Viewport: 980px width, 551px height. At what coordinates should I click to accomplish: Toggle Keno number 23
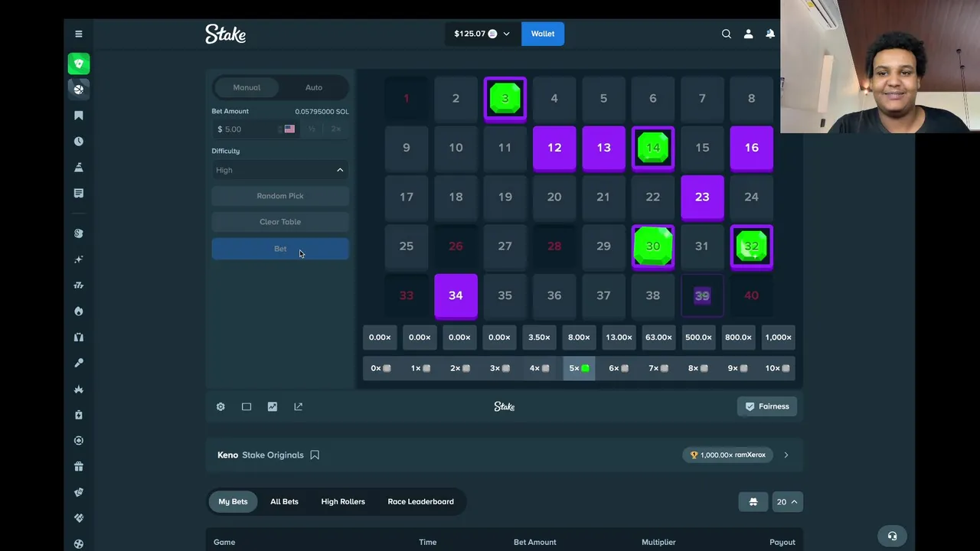702,197
